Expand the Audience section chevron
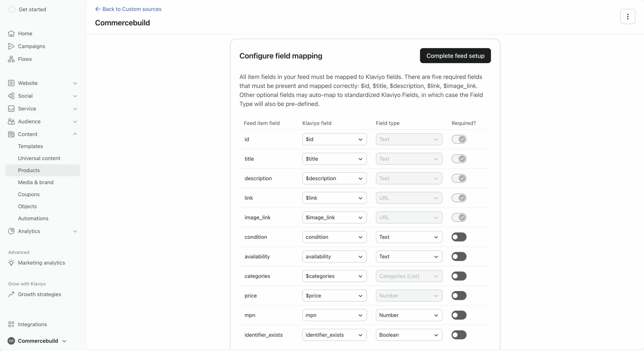The image size is (644, 351). [75, 122]
